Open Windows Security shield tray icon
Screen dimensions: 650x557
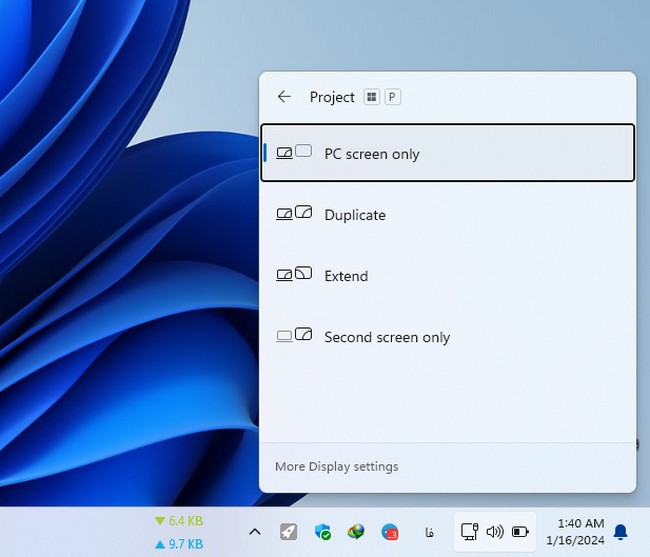pyautogui.click(x=323, y=531)
